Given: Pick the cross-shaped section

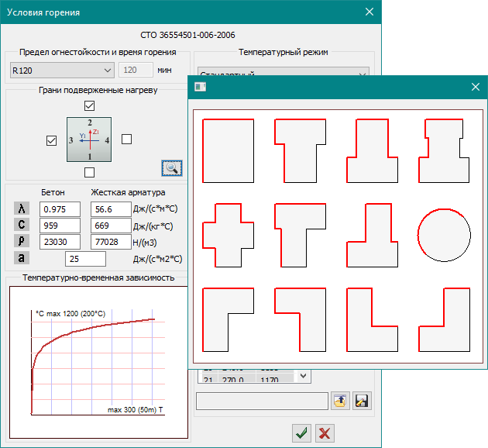Looking at the screenshot, I should [228, 233].
